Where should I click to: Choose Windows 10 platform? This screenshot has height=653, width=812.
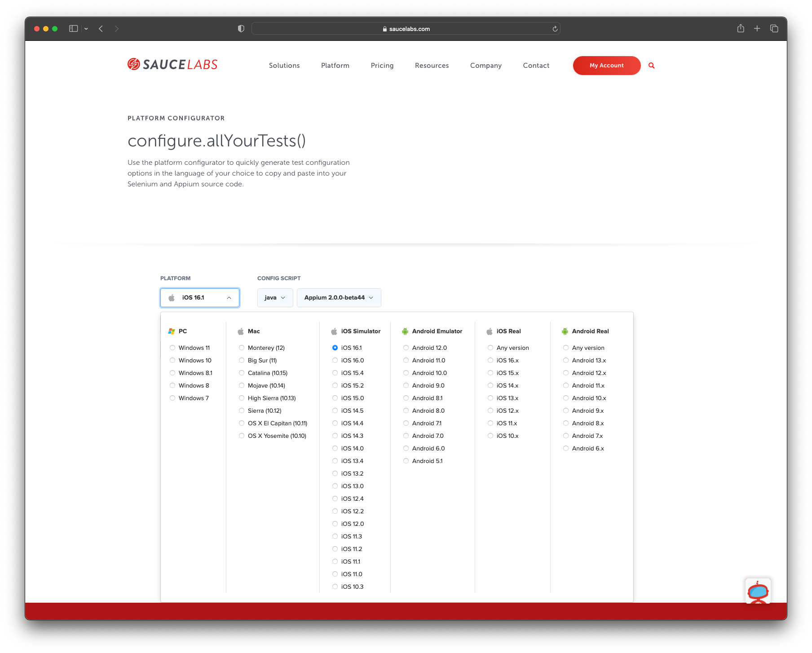[x=191, y=361]
